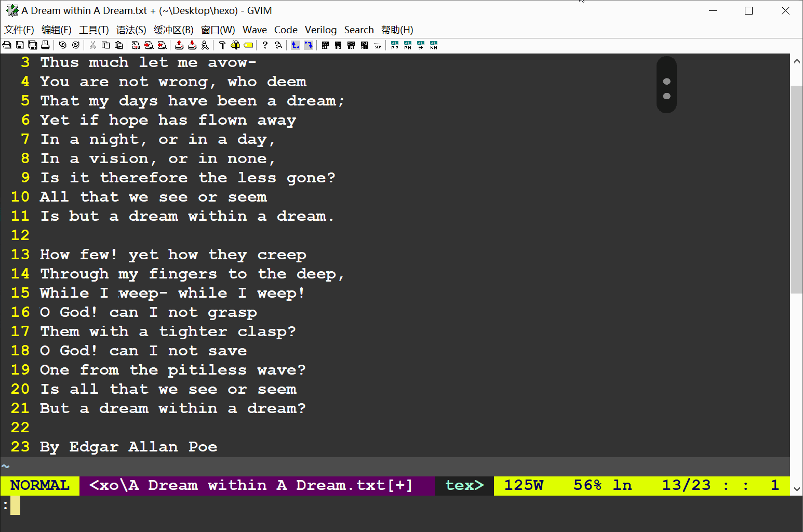Click the hammer Make icon

click(222, 45)
